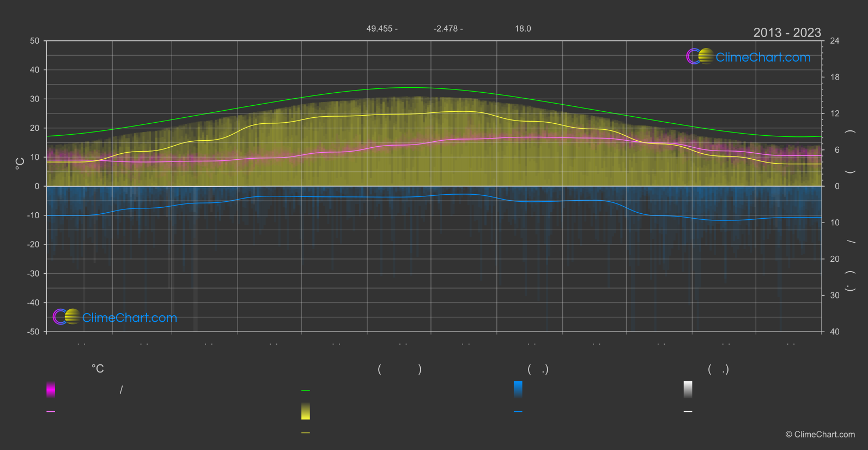Viewport: 868px width, 450px height.
Task: Open the ClimeChart.com text link top right
Action: (x=763, y=57)
